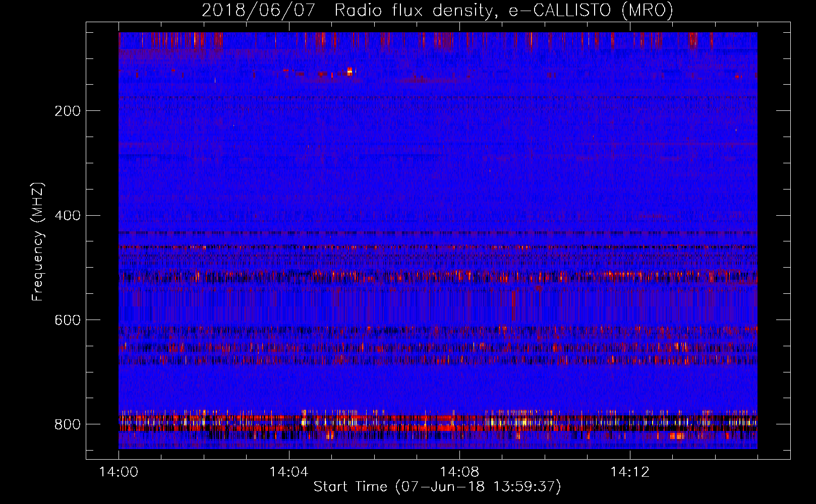The height and width of the screenshot is (504, 816).
Task: Click the 'Start Time (07-Jun-18 13:59:37)' axis label
Action: 437,486
